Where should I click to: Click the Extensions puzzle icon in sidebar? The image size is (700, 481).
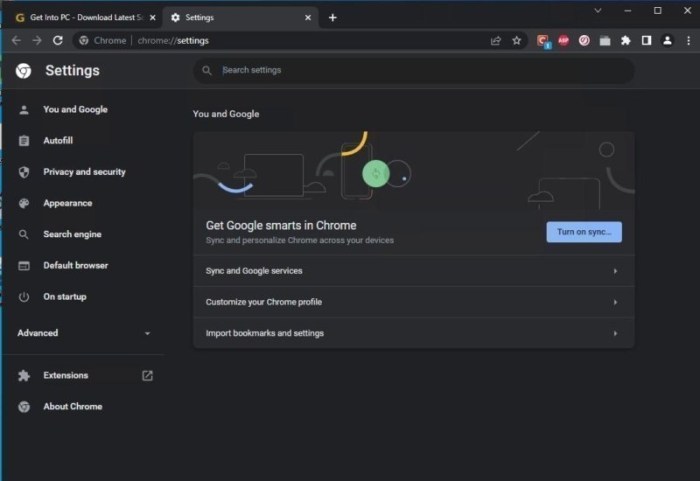pyautogui.click(x=24, y=376)
